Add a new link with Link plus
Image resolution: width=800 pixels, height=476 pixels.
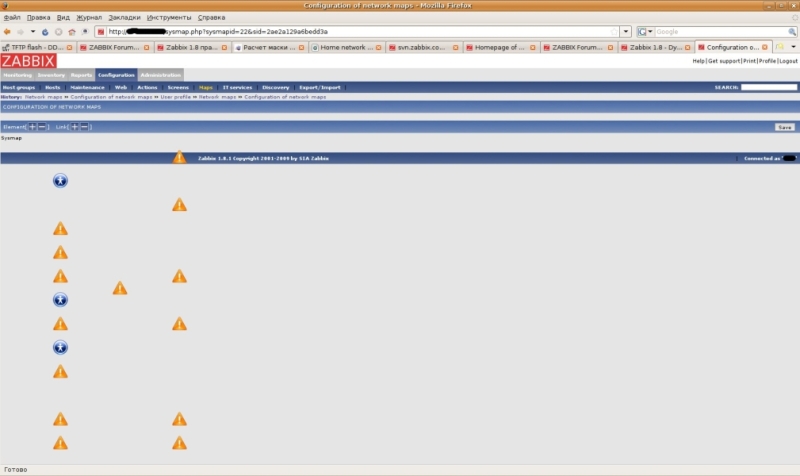[x=74, y=127]
